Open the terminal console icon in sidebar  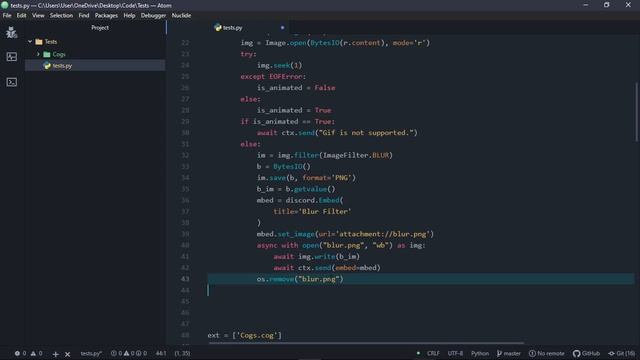click(x=11, y=82)
